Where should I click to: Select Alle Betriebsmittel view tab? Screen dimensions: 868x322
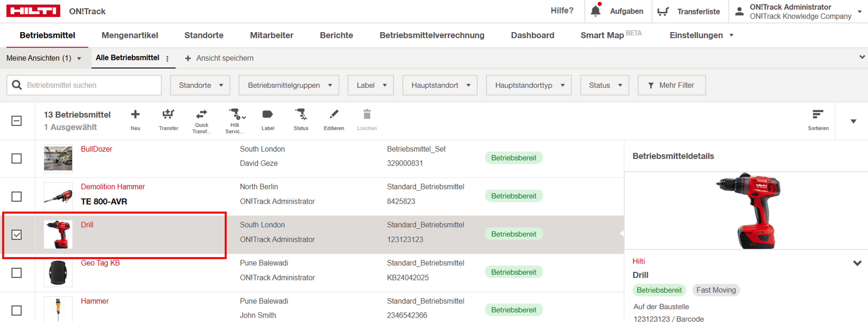coord(127,58)
